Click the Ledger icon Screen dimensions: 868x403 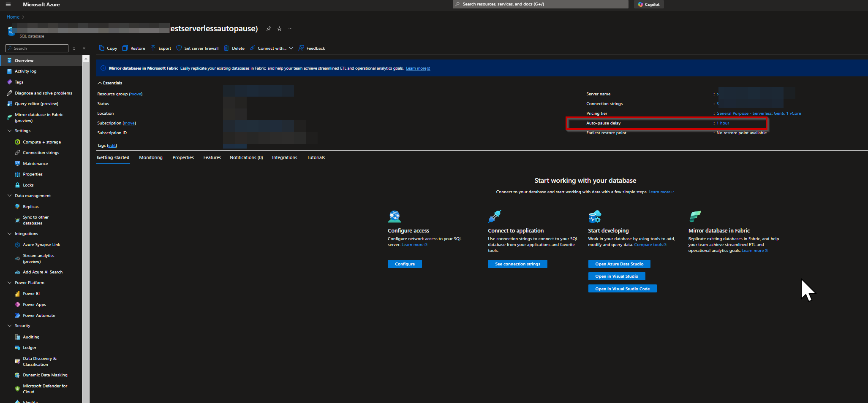tap(17, 348)
